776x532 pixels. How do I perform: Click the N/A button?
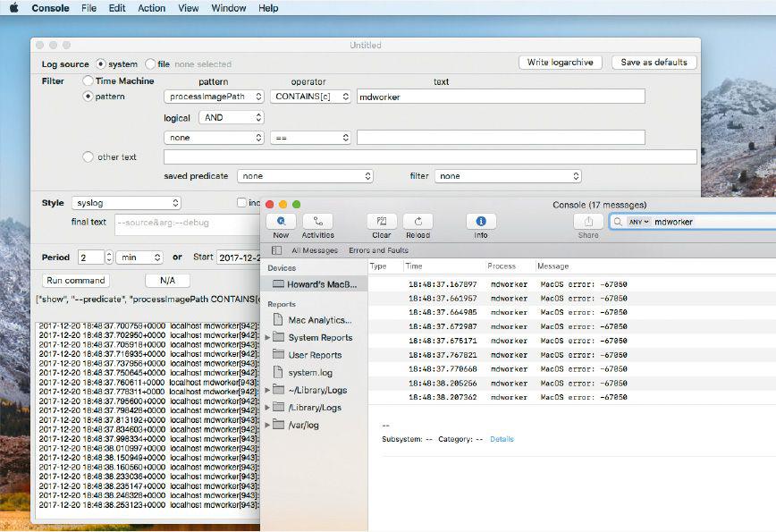pos(167,281)
